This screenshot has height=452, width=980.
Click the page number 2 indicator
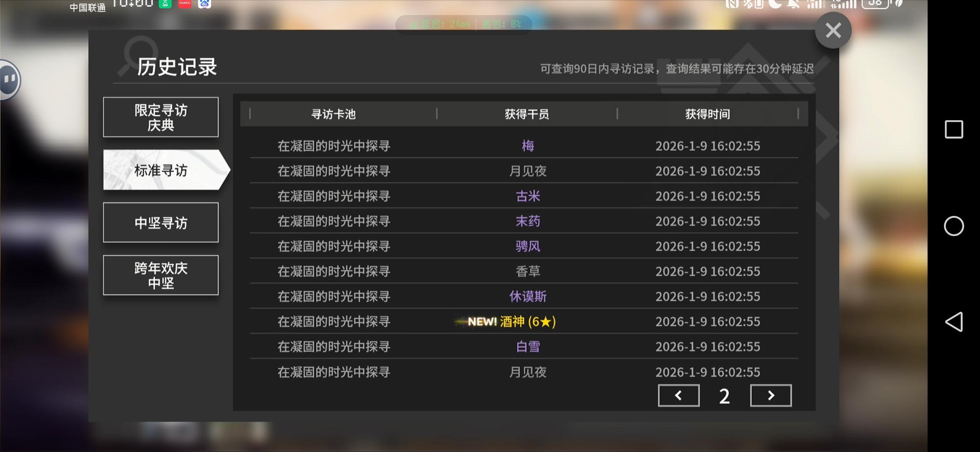[x=725, y=396]
